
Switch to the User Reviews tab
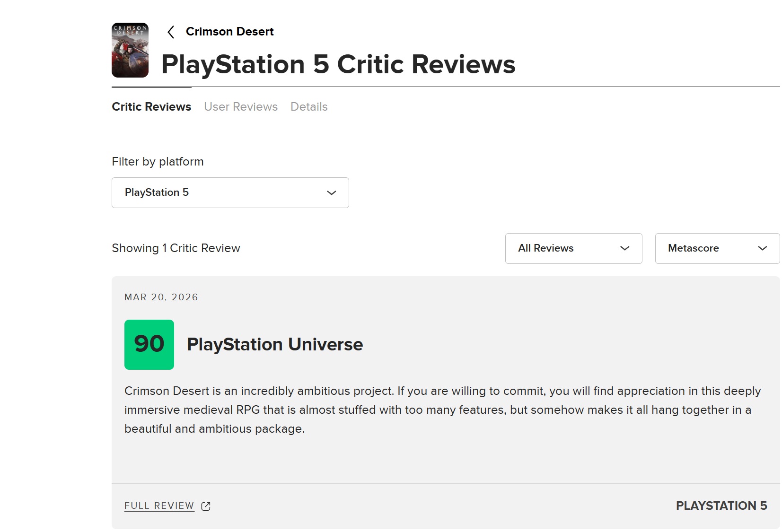[x=241, y=107]
